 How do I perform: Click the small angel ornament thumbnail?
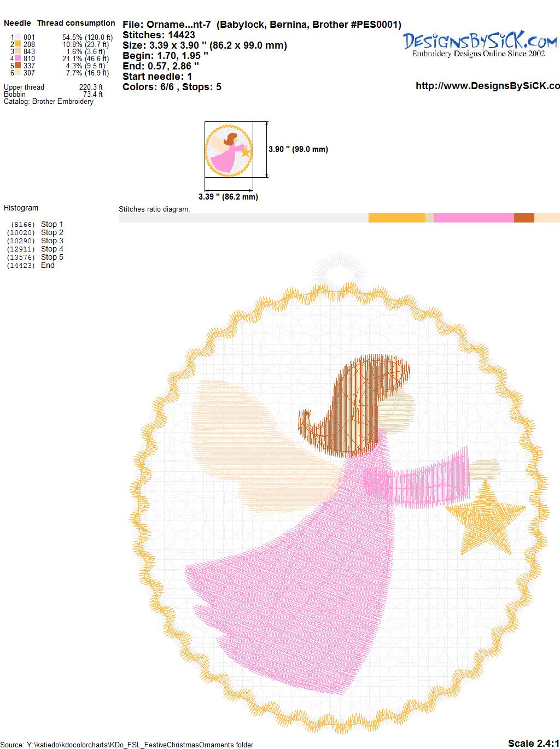(229, 149)
